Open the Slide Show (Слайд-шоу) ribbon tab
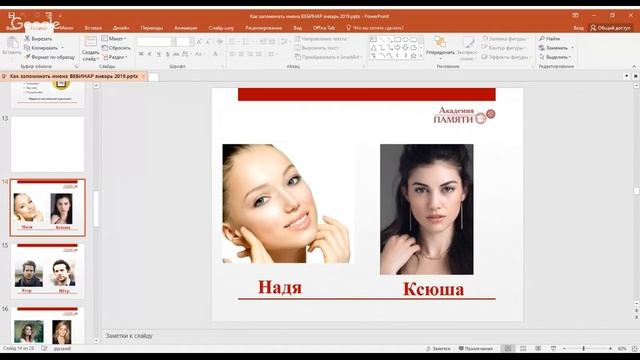 point(221,28)
